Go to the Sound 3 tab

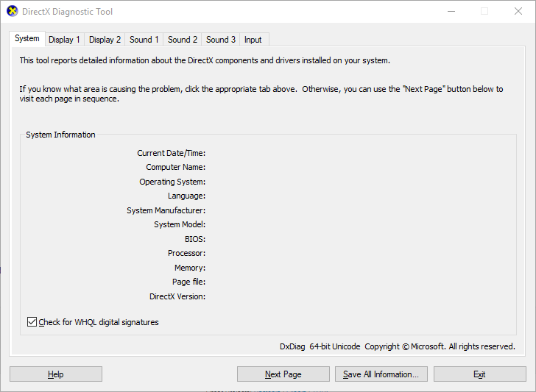221,40
